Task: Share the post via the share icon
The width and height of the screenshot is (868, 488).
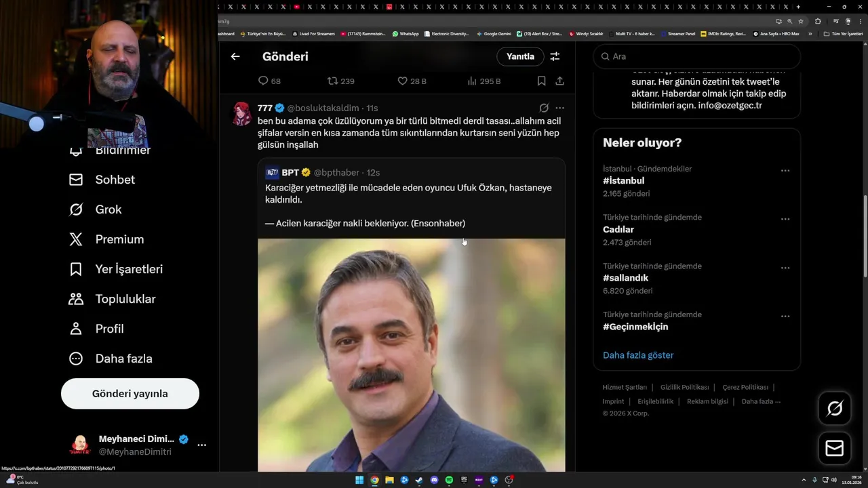Action: click(559, 81)
